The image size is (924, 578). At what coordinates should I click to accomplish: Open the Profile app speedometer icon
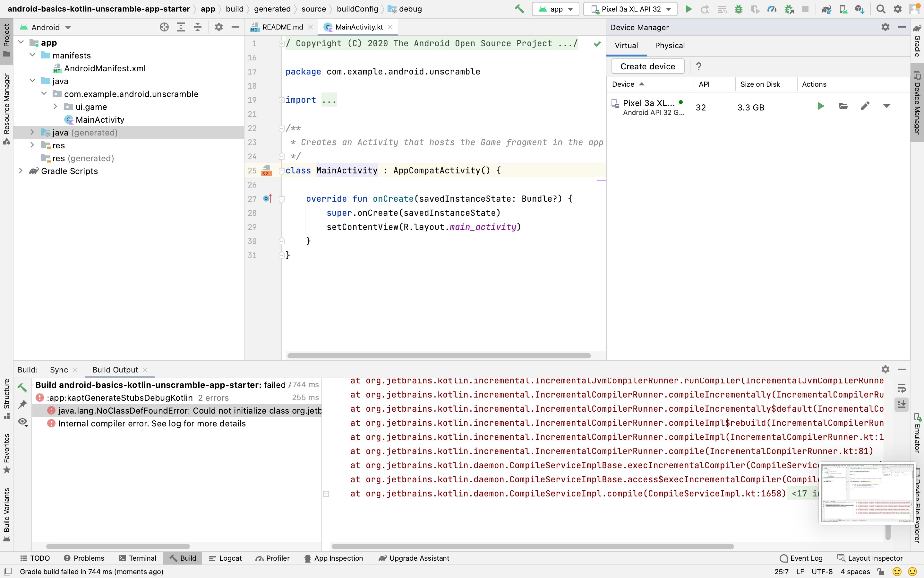(772, 9)
